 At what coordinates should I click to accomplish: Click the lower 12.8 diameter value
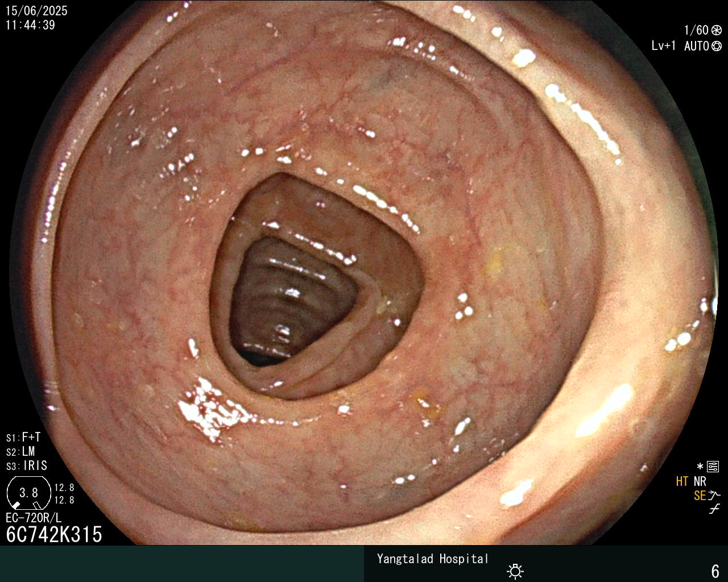coord(64,500)
